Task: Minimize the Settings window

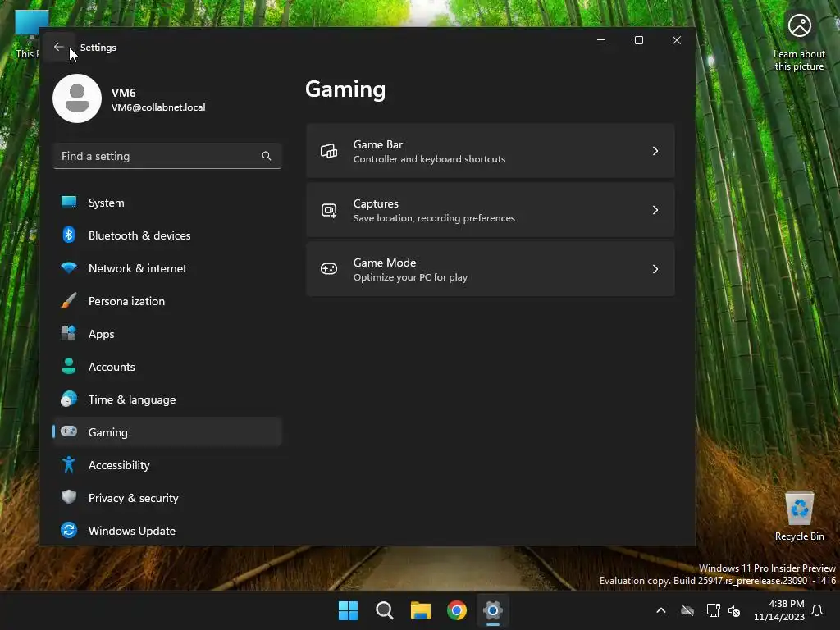Action: 601,40
